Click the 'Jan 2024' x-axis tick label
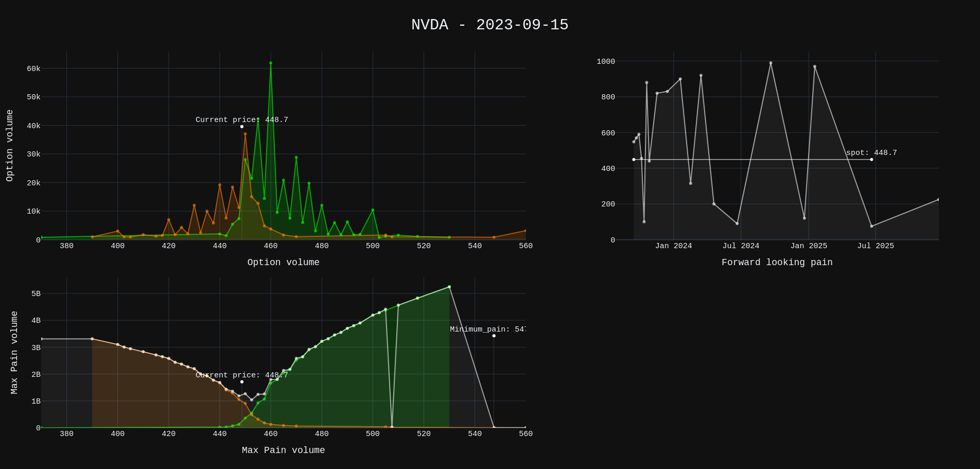This screenshot has height=469, width=980. tap(673, 246)
